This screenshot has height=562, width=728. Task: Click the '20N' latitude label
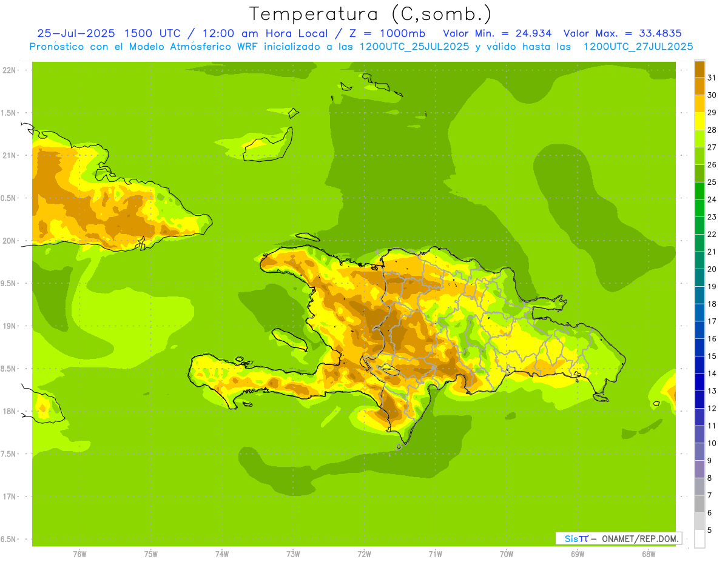(9, 241)
